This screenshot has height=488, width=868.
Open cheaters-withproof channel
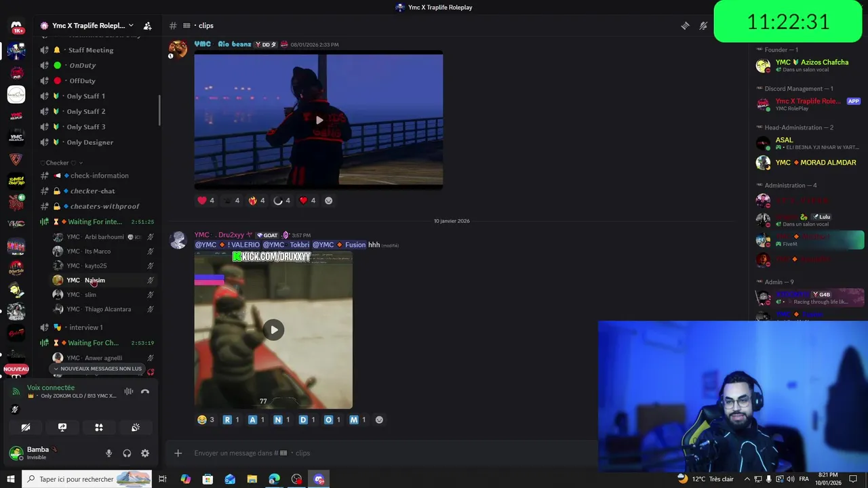click(96, 206)
